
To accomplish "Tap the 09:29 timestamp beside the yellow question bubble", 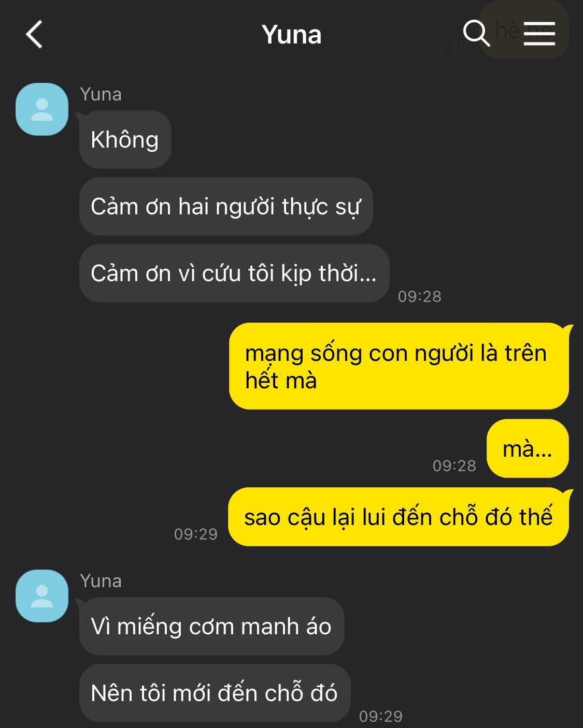I will pos(196,534).
